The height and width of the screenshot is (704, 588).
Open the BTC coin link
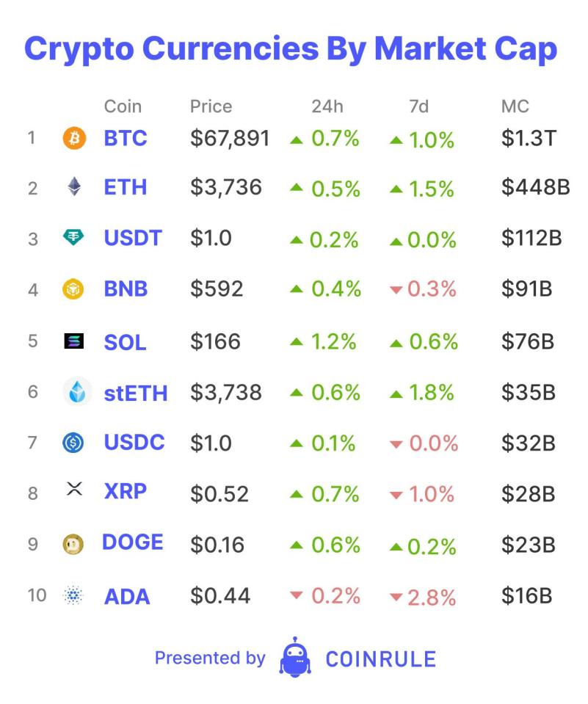126,138
